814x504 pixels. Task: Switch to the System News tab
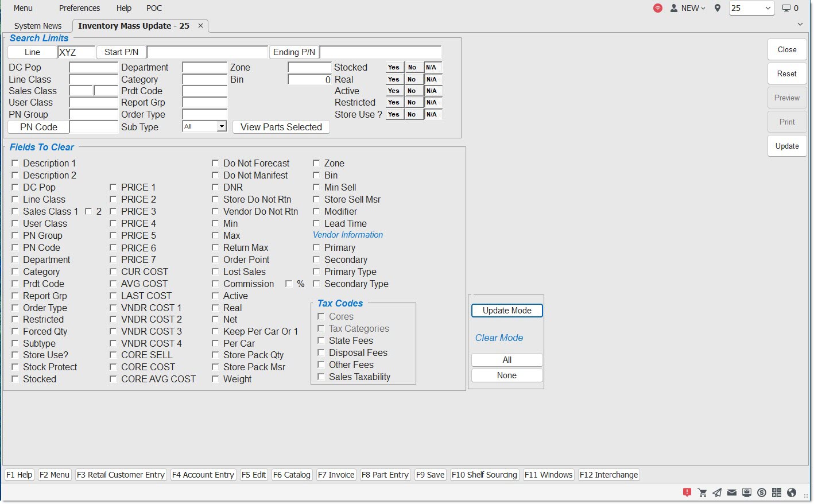[38, 26]
